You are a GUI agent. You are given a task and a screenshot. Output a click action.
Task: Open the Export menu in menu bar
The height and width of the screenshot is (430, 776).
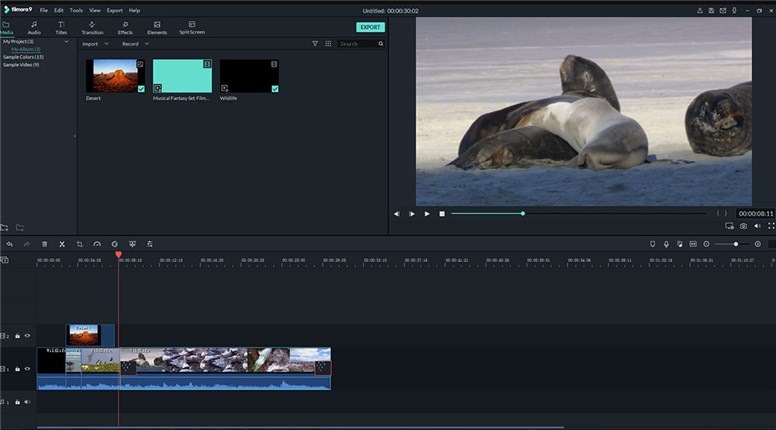(114, 10)
